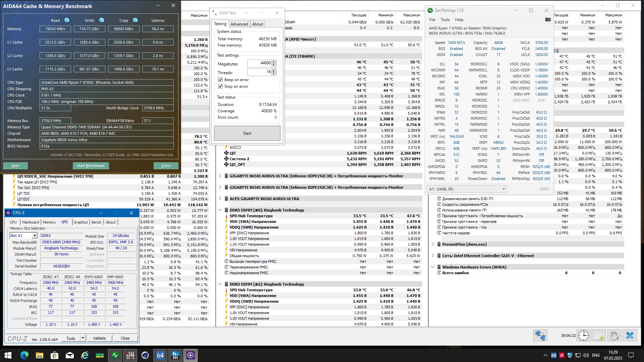The image size is (644, 362).
Task: Open memory Slot #1 dropdown in CPU-Z
Action: pos(34,236)
